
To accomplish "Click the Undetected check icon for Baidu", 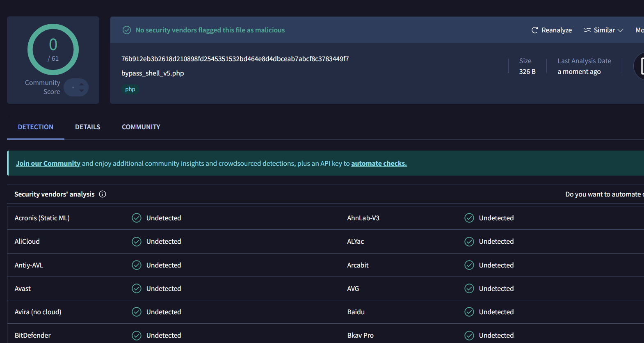I will point(469,312).
